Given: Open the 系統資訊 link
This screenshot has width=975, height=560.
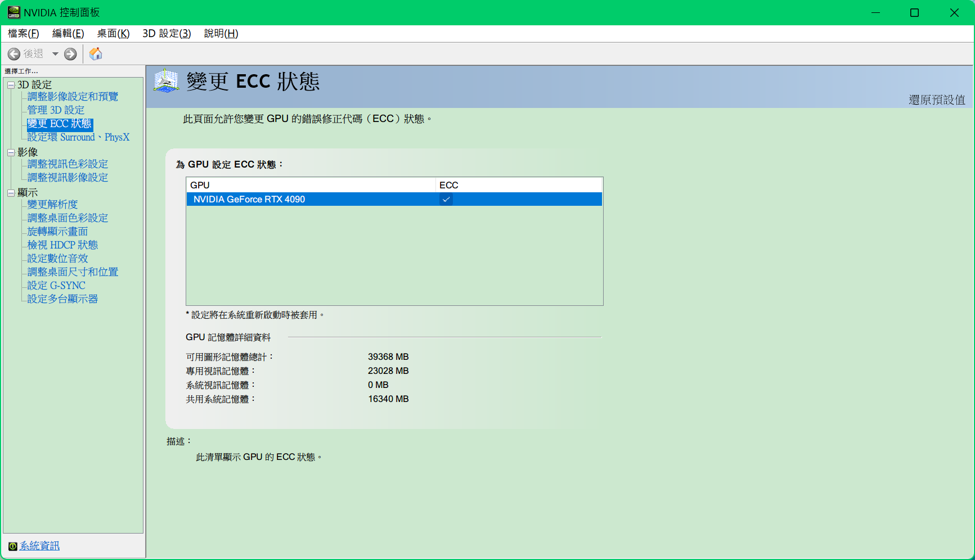Looking at the screenshot, I should [40, 546].
